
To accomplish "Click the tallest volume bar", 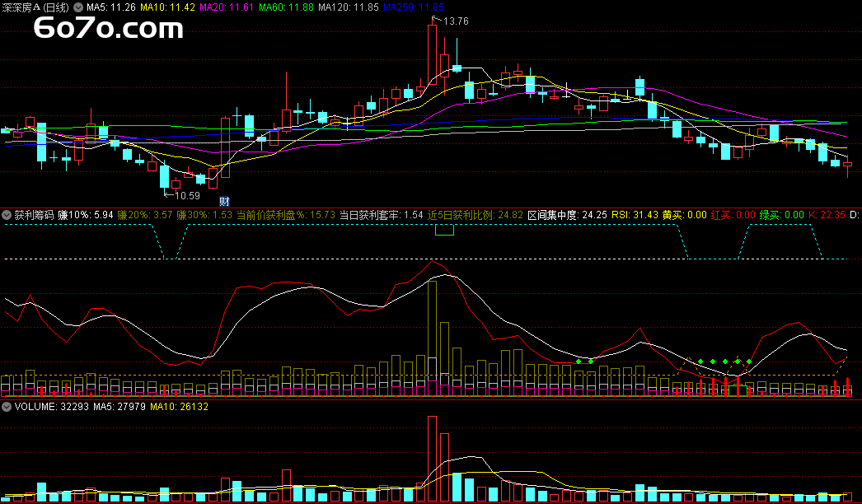I will pos(431,458).
